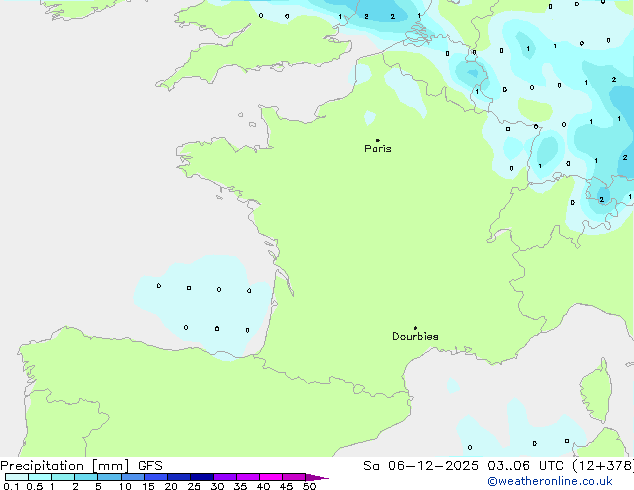Screen dimensions: 634x490
Task: Pick the 30–35 mm purple legend swatch
Action: pos(225,477)
